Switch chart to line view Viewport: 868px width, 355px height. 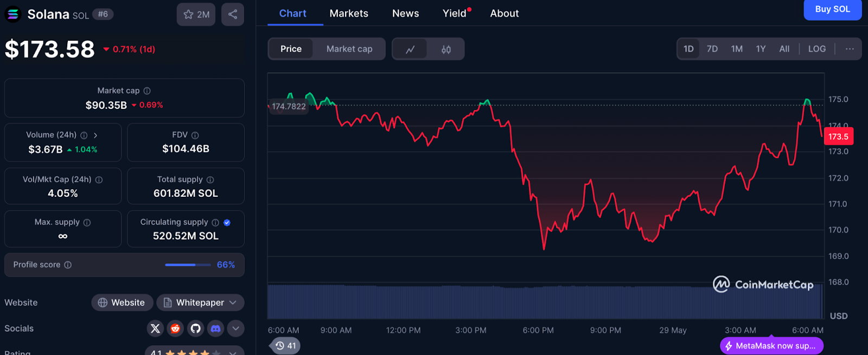coord(410,49)
